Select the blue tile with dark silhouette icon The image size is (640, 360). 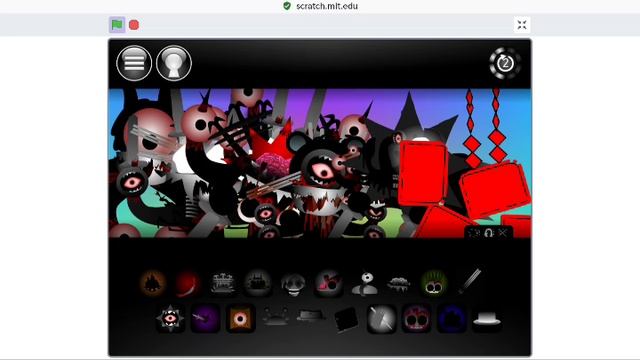click(452, 318)
